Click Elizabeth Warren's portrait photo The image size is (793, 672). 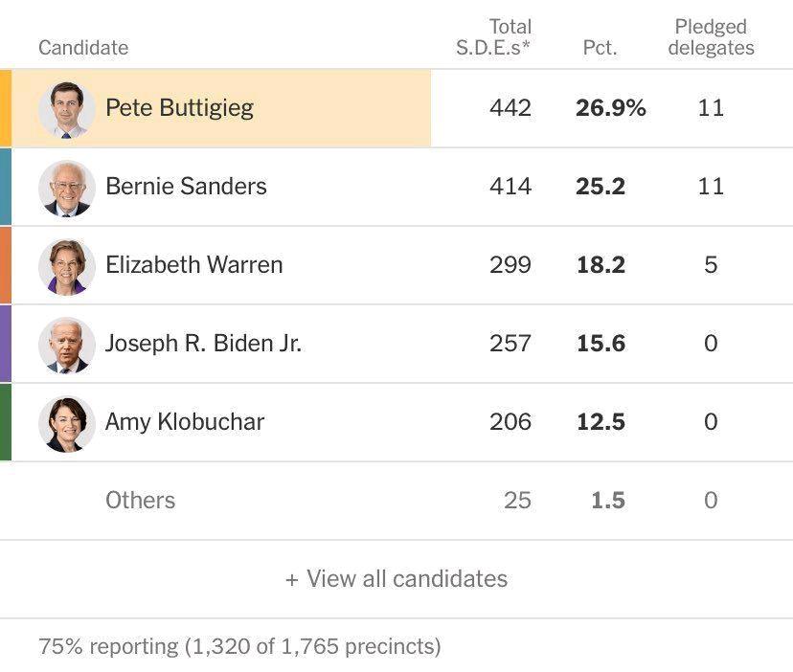click(67, 266)
